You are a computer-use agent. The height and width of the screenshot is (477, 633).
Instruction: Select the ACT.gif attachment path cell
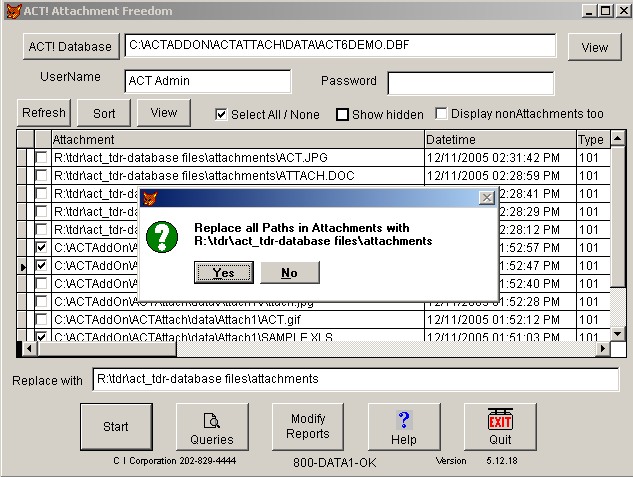coord(238,320)
